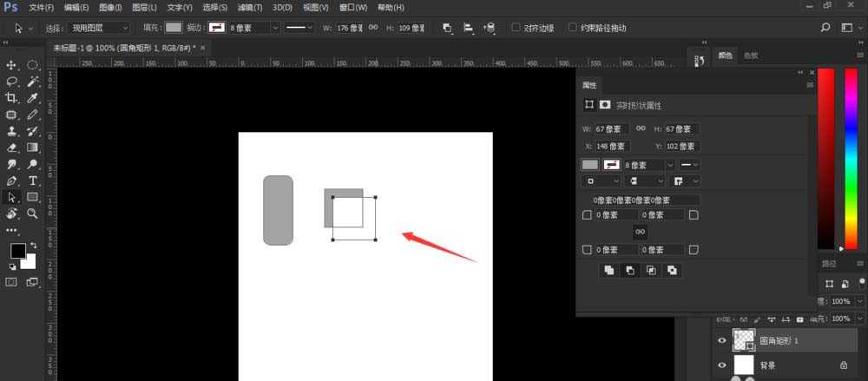The height and width of the screenshot is (381, 868).
Task: Select the Lasso tool
Action: pos(12,82)
